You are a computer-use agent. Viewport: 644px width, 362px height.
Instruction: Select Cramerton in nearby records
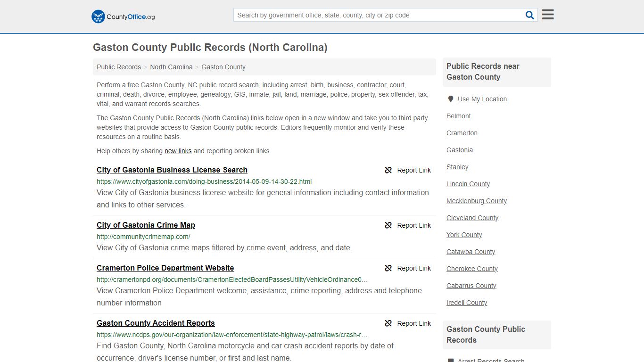pyautogui.click(x=462, y=133)
